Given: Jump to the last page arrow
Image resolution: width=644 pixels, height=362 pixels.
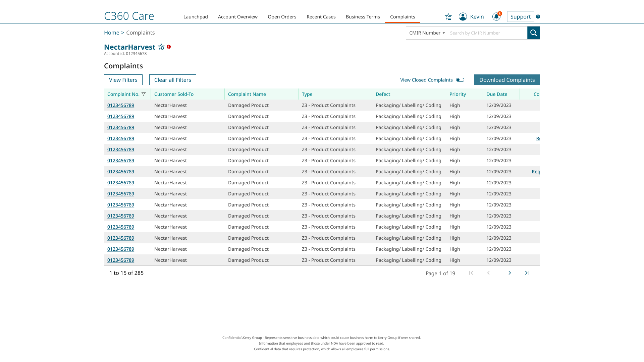Looking at the screenshot, I should click(x=527, y=273).
